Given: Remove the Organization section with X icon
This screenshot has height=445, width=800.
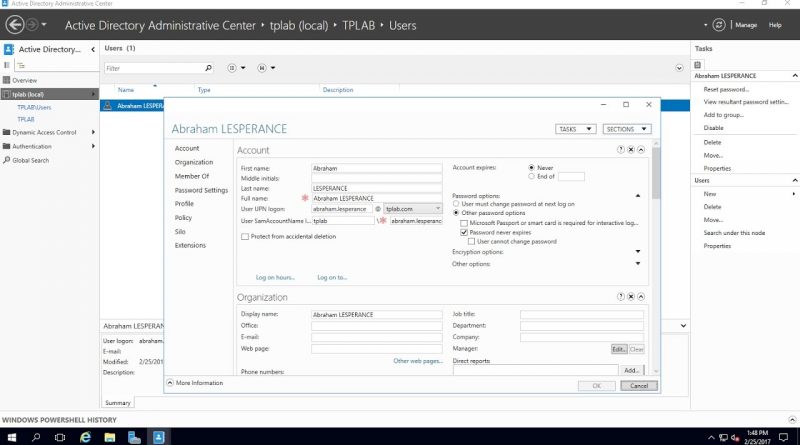Looking at the screenshot, I should (x=631, y=296).
